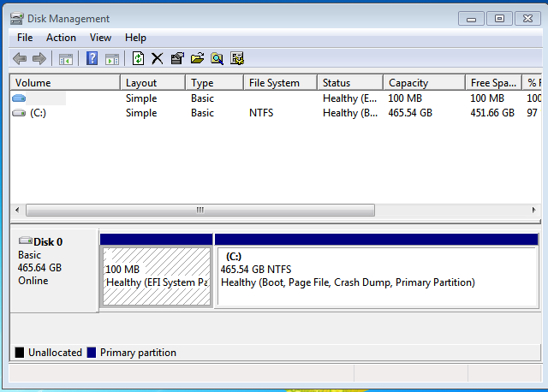Click the Disk 0 label panel
This screenshot has height=392, width=548.
coord(54,267)
